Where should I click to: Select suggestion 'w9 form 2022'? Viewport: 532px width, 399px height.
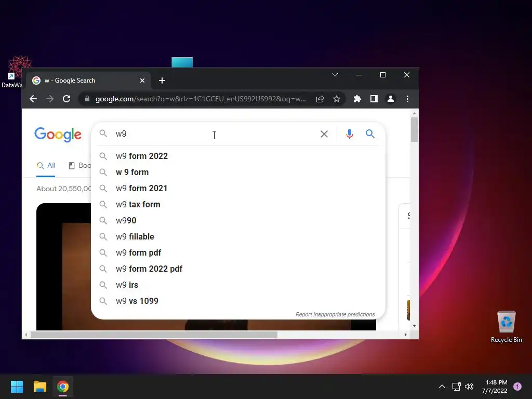click(x=238, y=156)
